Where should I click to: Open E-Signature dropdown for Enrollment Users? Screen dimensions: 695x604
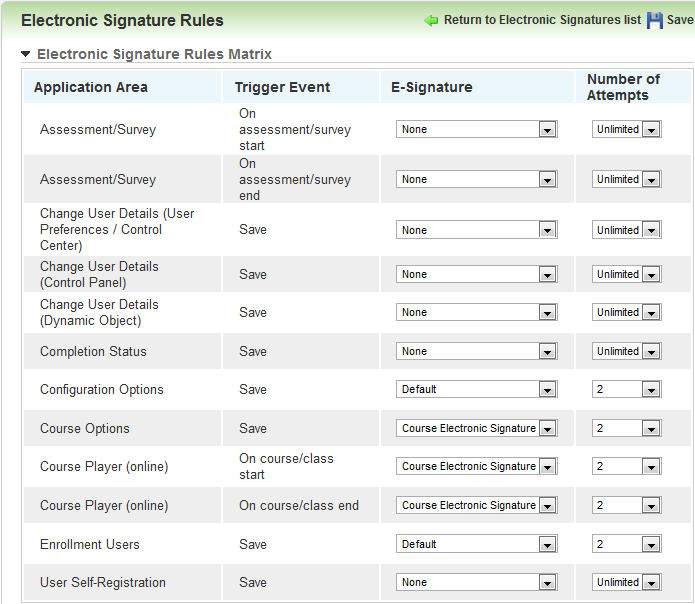click(x=476, y=544)
